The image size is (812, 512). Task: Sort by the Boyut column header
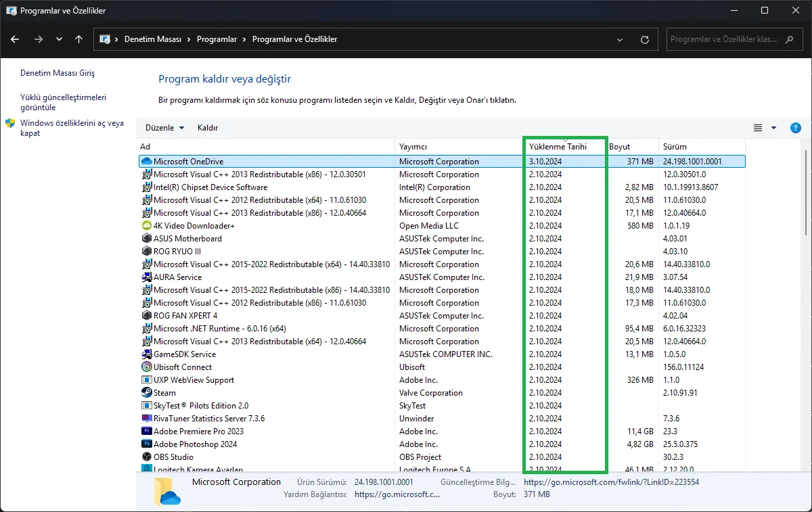632,147
